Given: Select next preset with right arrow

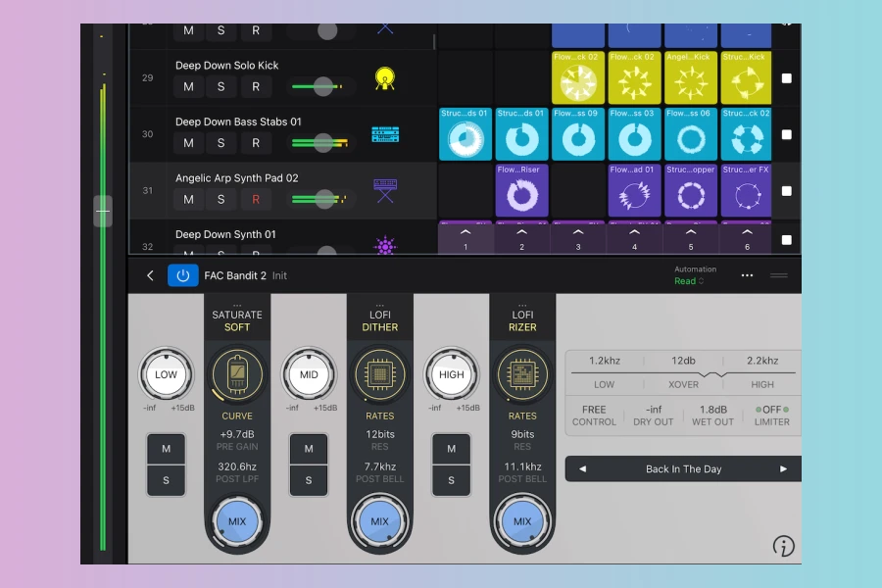Looking at the screenshot, I should [x=783, y=469].
